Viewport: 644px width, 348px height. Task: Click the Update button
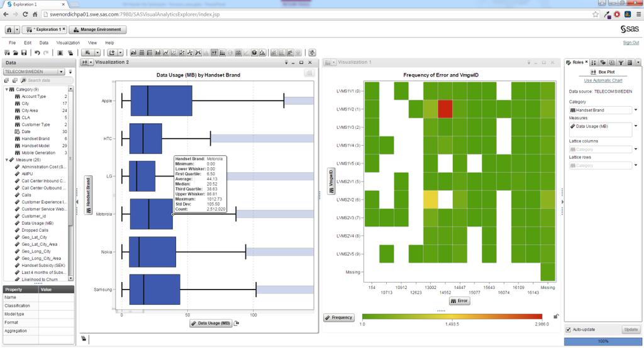(x=631, y=330)
